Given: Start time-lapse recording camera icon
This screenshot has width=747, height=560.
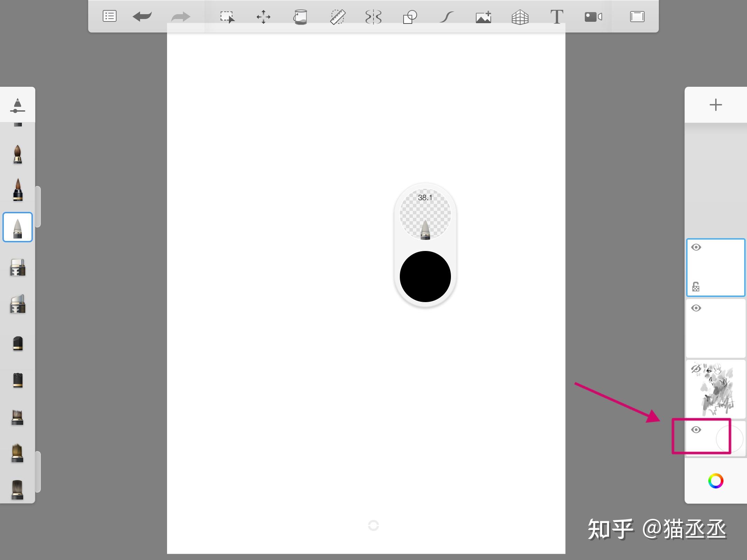Looking at the screenshot, I should [x=593, y=17].
